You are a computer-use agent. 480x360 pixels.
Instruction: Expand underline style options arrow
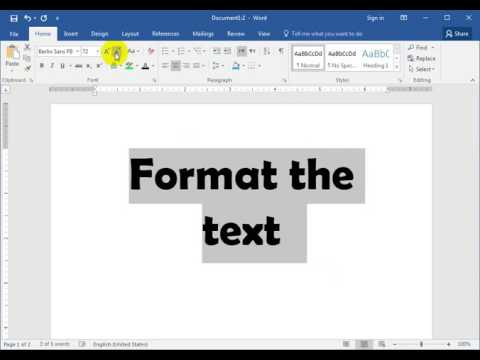70,66
